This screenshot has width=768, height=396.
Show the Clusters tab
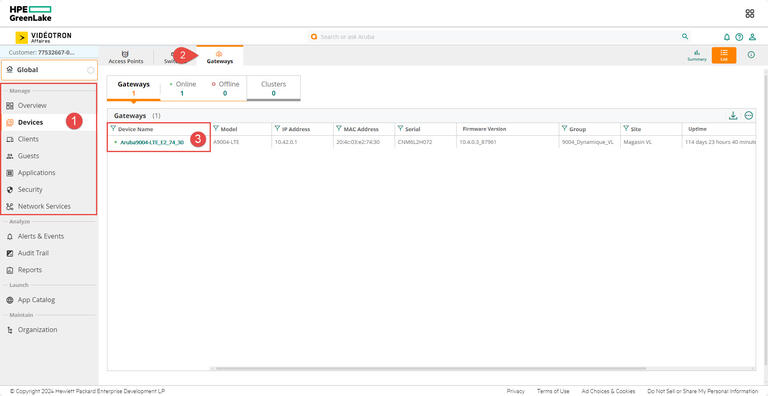click(273, 88)
